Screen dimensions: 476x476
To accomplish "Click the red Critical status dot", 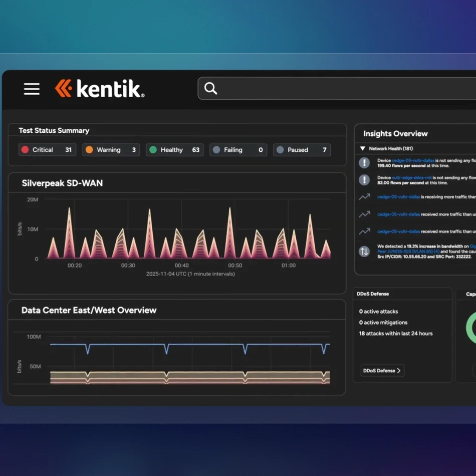I will 25,150.
